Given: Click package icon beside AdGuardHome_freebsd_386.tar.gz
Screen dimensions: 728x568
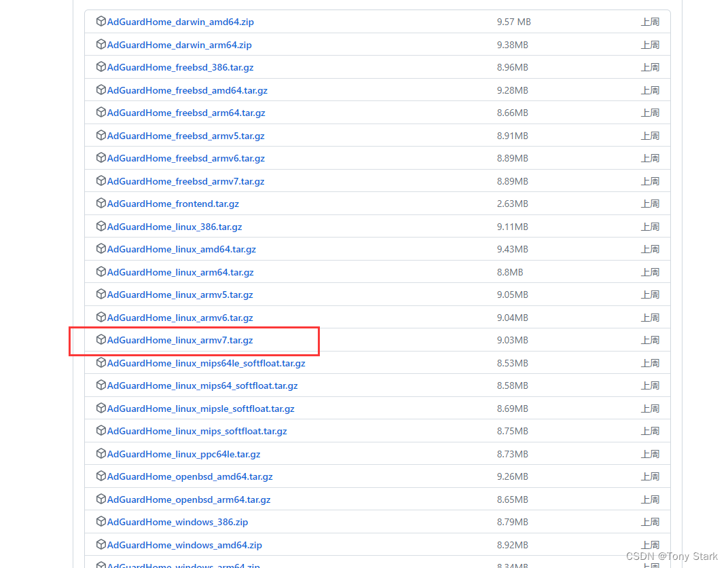Looking at the screenshot, I should coord(101,67).
